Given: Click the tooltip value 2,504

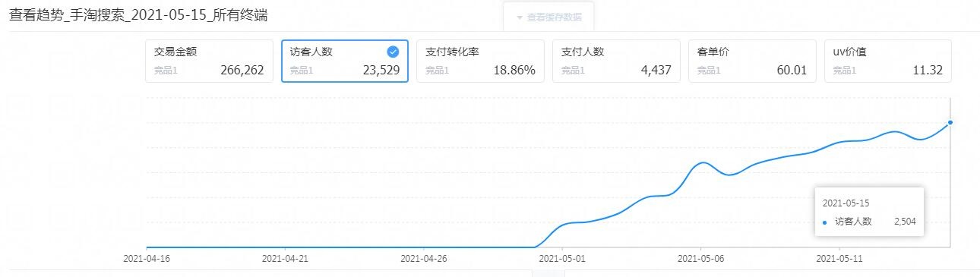Looking at the screenshot, I should click(906, 222).
